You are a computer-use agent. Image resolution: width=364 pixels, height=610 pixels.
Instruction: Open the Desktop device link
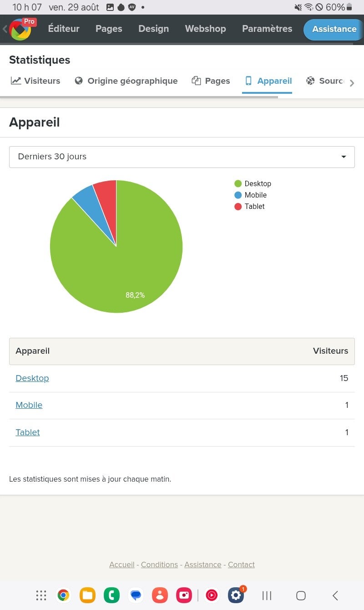[x=32, y=378]
